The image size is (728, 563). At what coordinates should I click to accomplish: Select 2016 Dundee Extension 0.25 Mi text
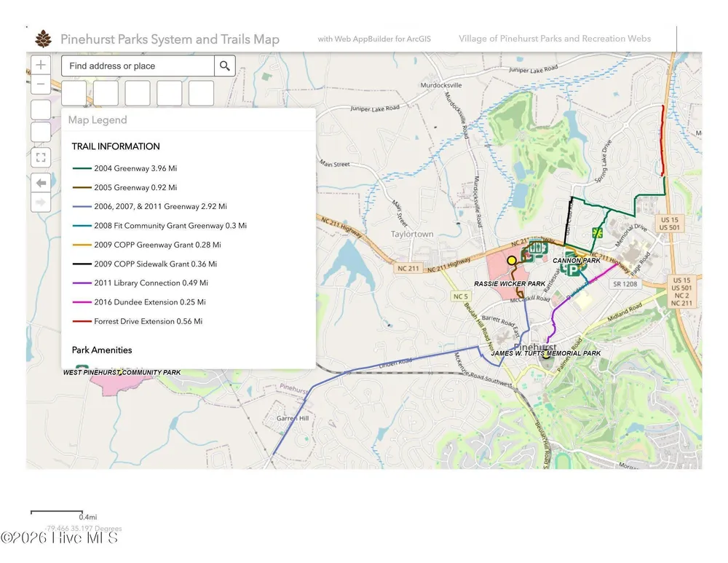pos(150,302)
